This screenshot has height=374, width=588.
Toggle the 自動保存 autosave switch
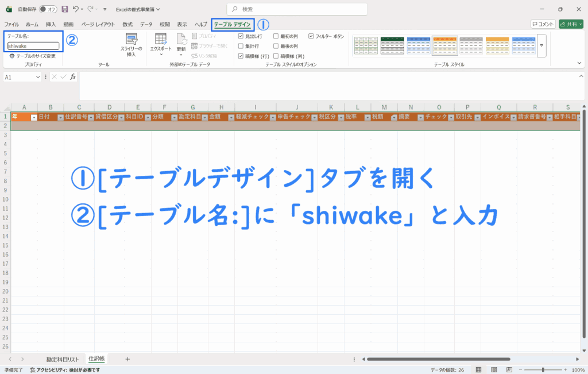[48, 9]
